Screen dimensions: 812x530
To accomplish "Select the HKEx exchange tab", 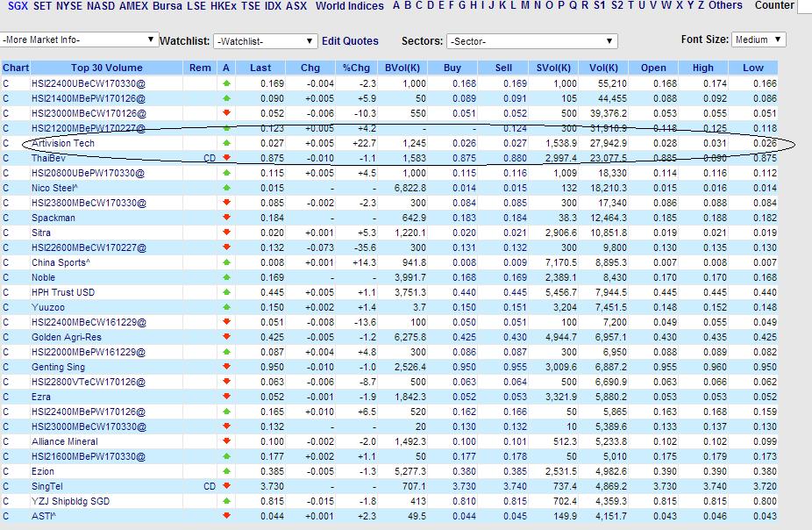I will click(224, 5).
